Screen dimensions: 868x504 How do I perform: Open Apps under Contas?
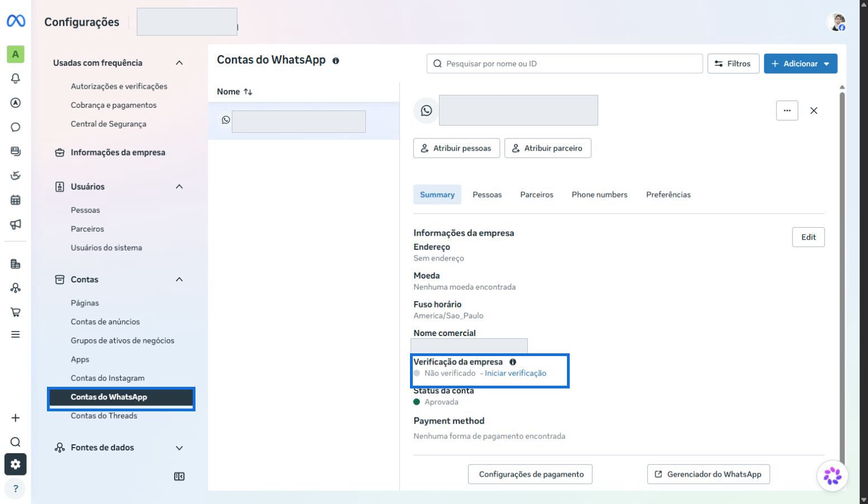pyautogui.click(x=80, y=359)
